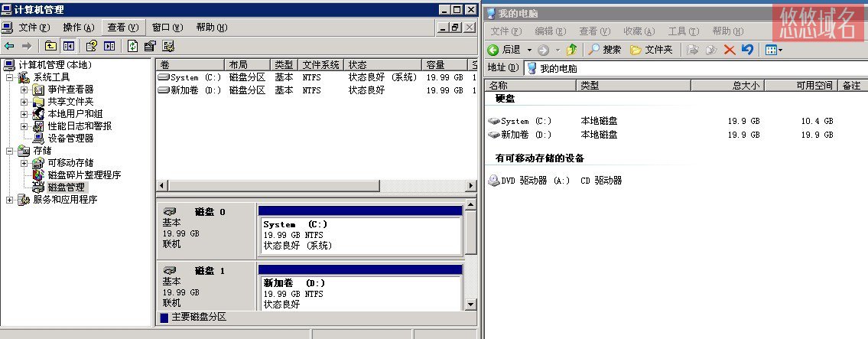Collapse the 存储 tree node
Image resolution: width=868 pixels, height=339 pixels.
click(x=9, y=151)
